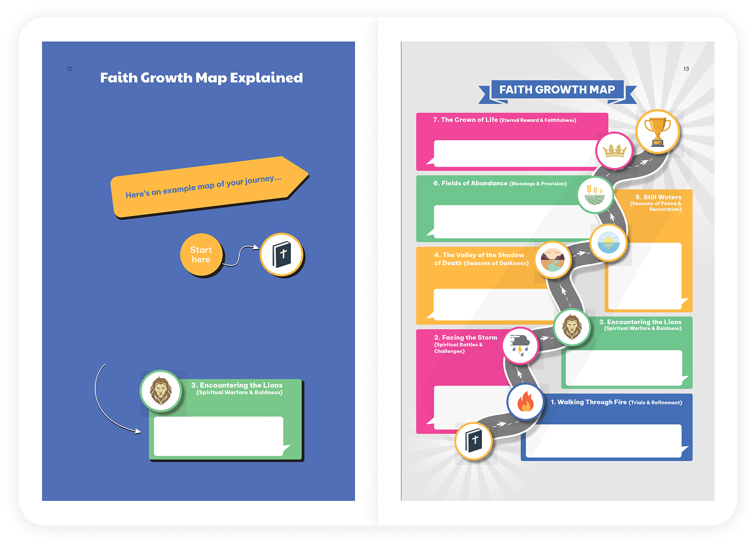This screenshot has width=756, height=546.
Task: Click the Faith Growth Map Explained heading
Action: point(201,78)
